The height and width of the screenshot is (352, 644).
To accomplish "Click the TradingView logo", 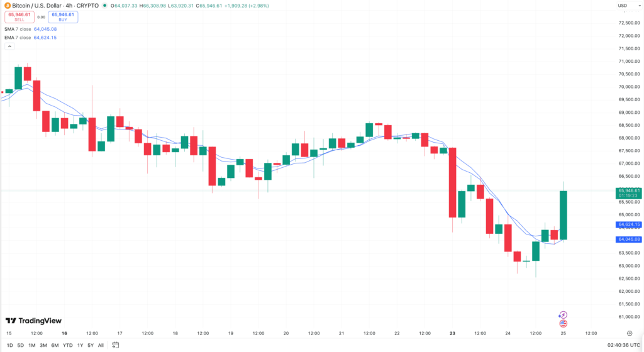I will (x=33, y=321).
